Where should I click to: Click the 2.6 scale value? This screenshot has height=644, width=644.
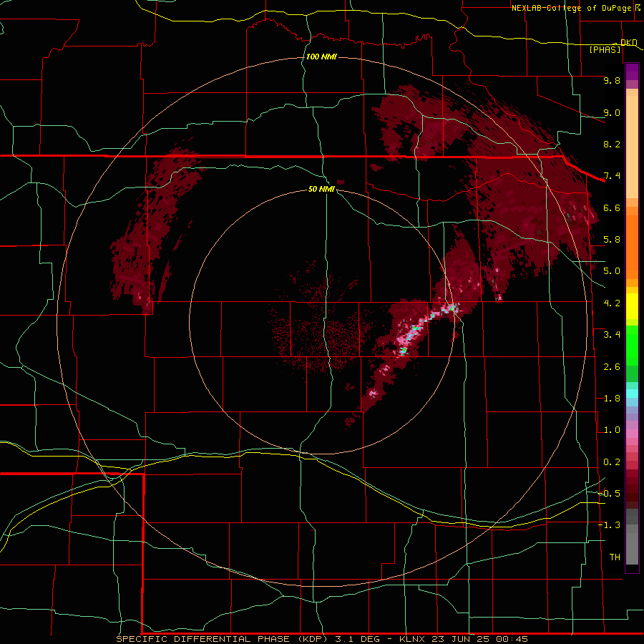click(x=612, y=367)
